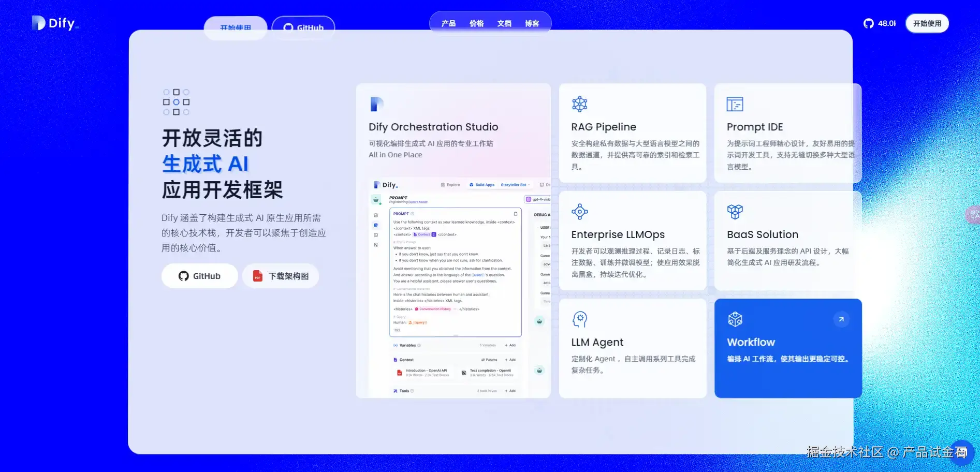This screenshot has width=980, height=472.
Task: Open the Dify Orchestration Studio card logo
Action: [x=376, y=104]
